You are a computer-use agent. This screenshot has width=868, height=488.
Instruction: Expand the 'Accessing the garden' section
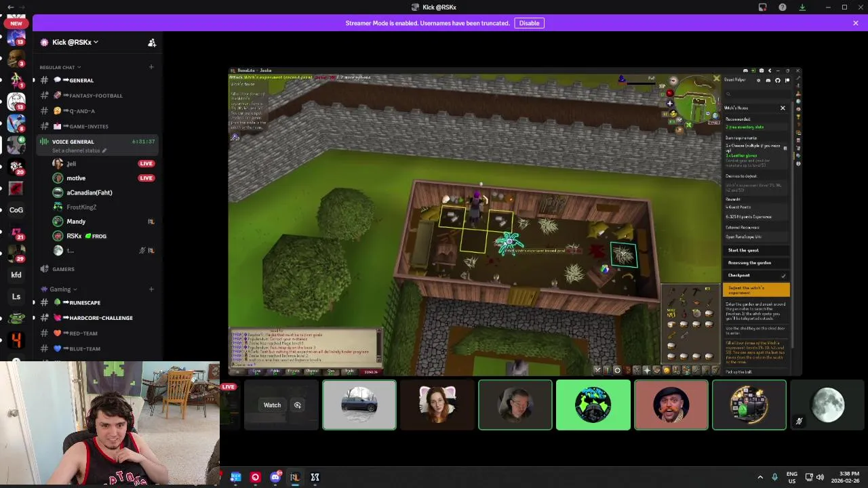point(756,263)
